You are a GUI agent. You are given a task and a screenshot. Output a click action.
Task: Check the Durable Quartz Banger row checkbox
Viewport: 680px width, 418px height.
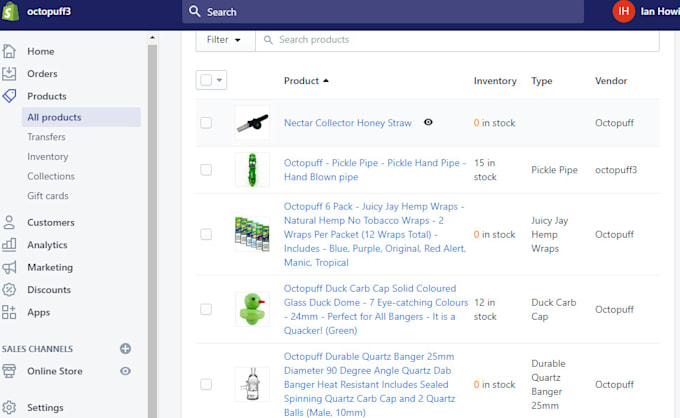pos(206,384)
